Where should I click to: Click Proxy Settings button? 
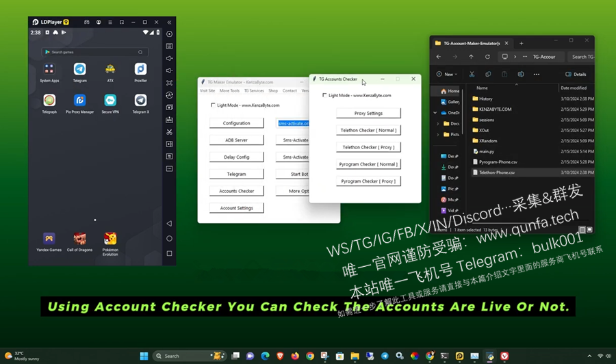tap(368, 113)
